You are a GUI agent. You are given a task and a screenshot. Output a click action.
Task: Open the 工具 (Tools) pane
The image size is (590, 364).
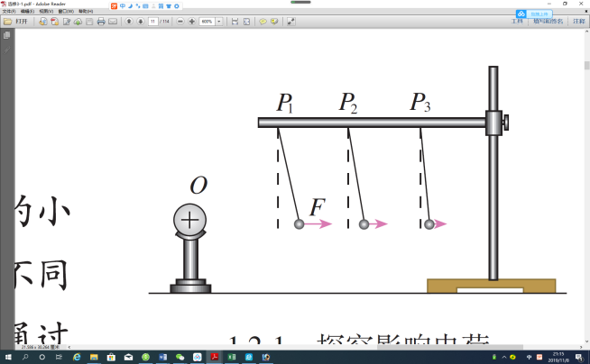(518, 22)
